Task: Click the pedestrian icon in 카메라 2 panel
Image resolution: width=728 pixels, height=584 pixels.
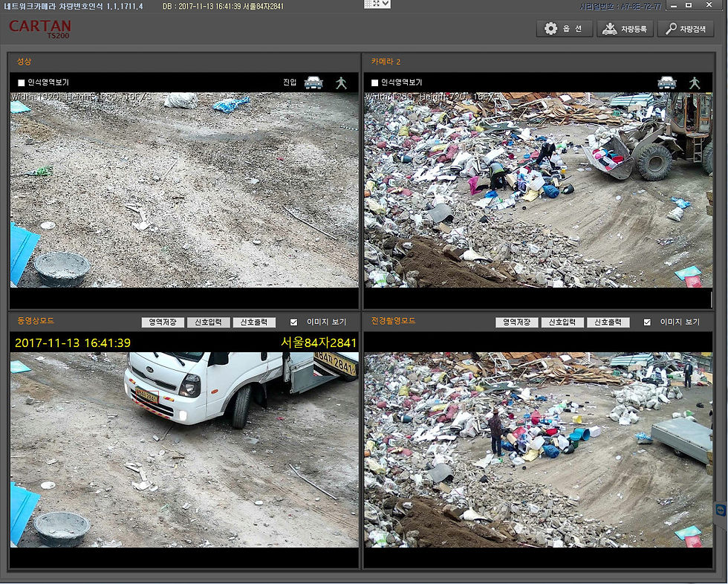Action: point(695,82)
